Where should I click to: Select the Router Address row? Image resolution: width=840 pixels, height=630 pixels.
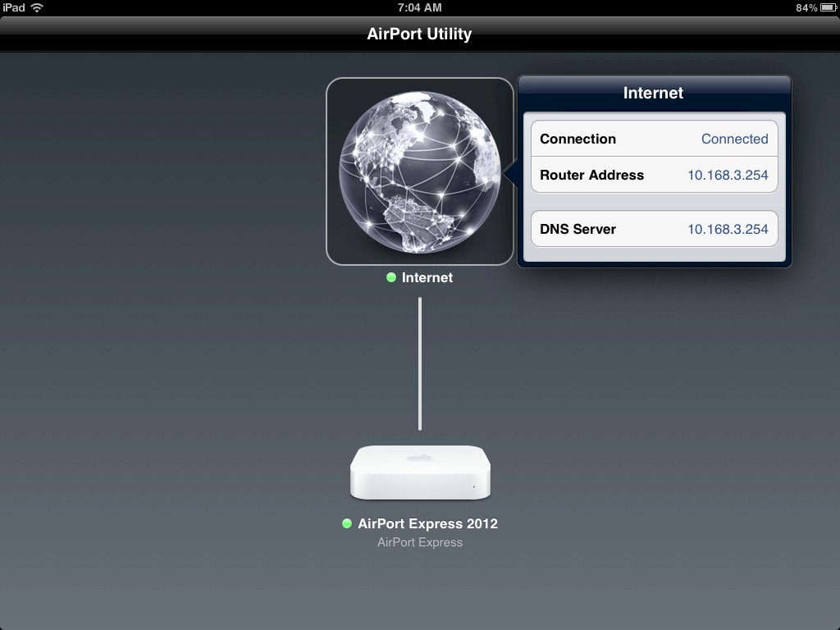654,175
